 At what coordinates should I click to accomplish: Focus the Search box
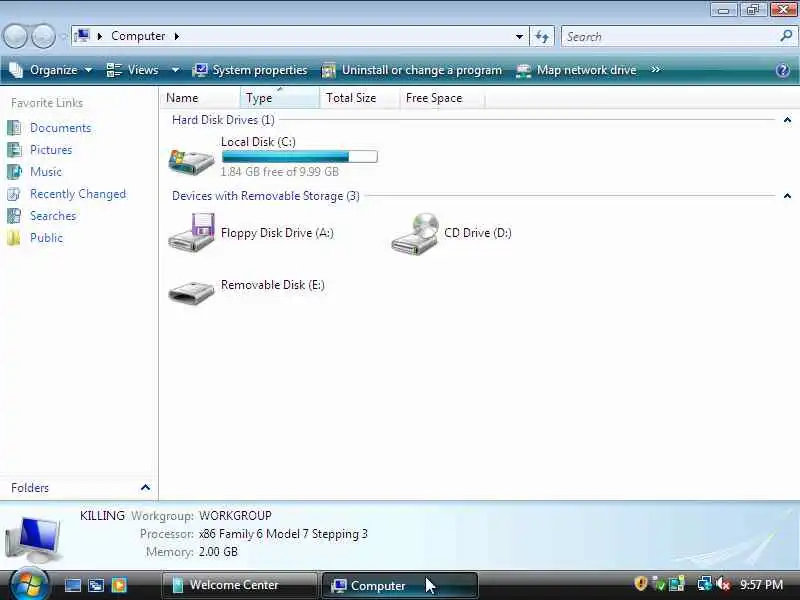[x=671, y=37]
